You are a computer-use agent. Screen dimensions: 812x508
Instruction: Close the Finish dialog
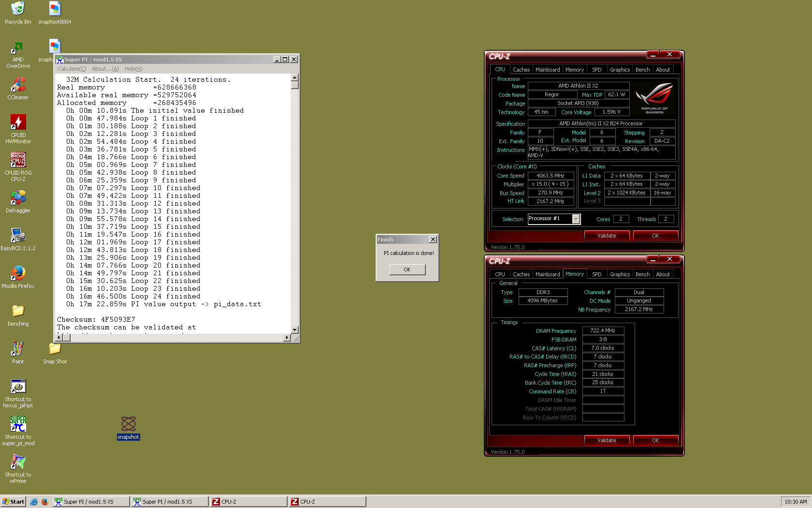pyautogui.click(x=433, y=239)
